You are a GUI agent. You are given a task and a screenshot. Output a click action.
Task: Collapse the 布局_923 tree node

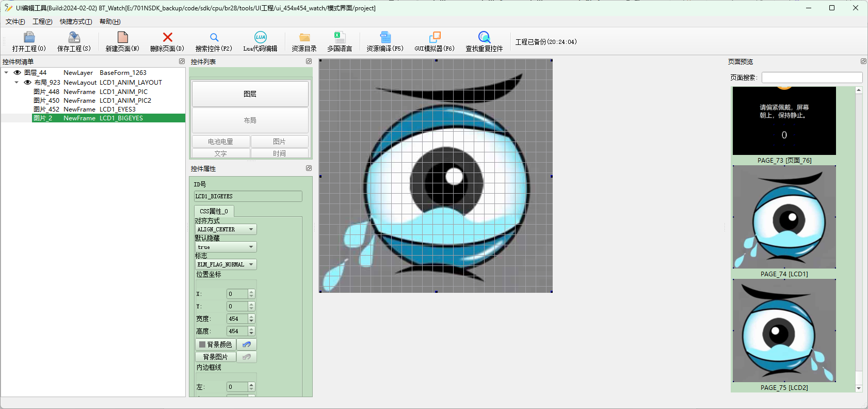tap(17, 82)
